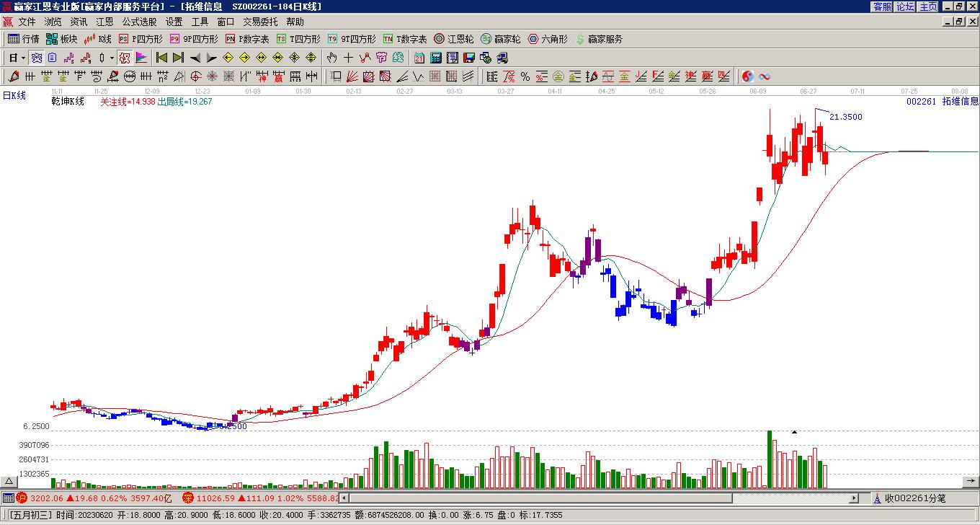The image size is (980, 525).
Task: Click the red pencil drawing tool icon
Action: coord(14,76)
